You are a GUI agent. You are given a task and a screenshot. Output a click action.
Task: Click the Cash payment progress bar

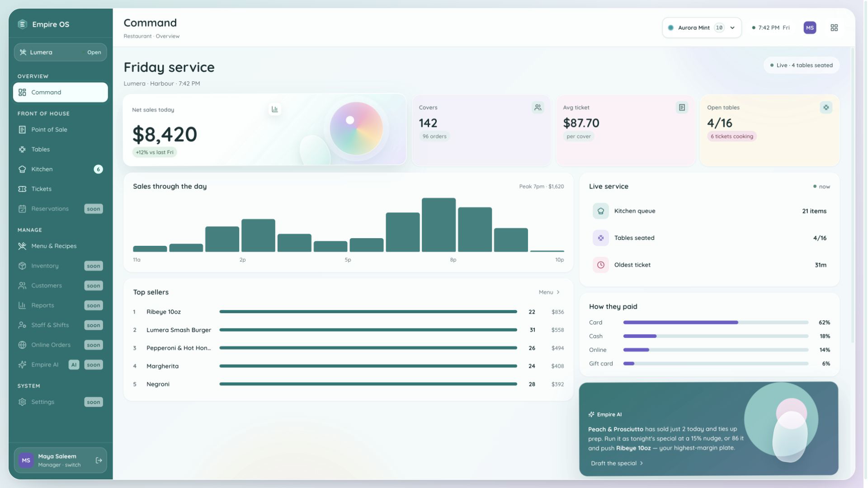coord(716,336)
